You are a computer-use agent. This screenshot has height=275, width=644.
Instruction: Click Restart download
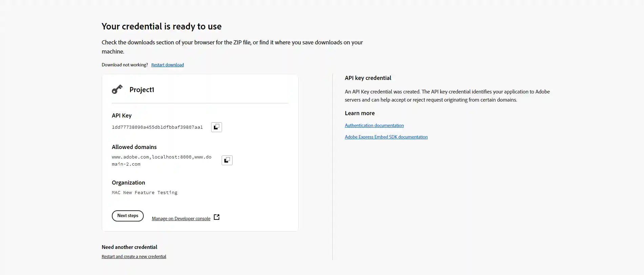point(167,65)
